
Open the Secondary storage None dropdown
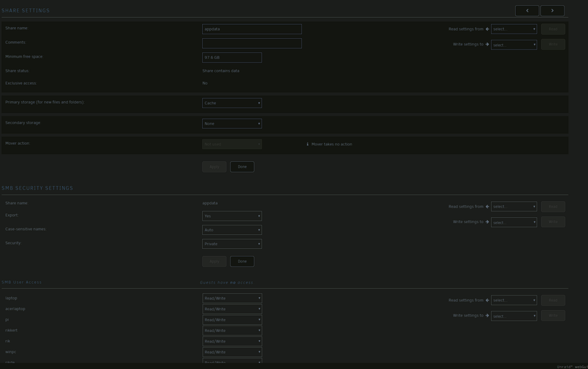point(232,124)
